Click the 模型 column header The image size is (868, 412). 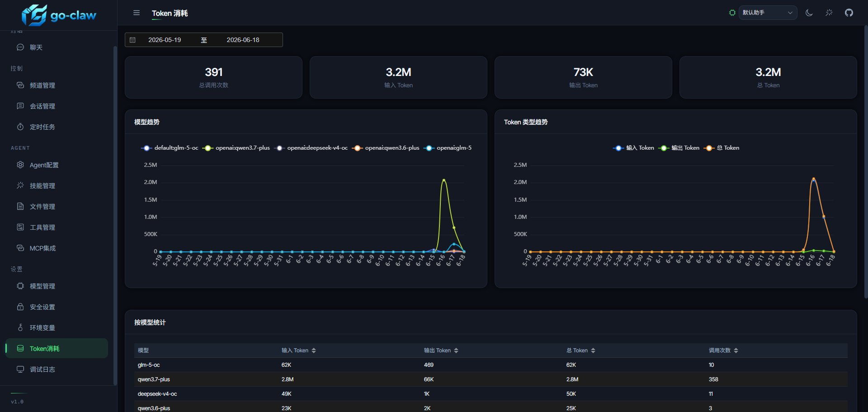[x=143, y=350]
